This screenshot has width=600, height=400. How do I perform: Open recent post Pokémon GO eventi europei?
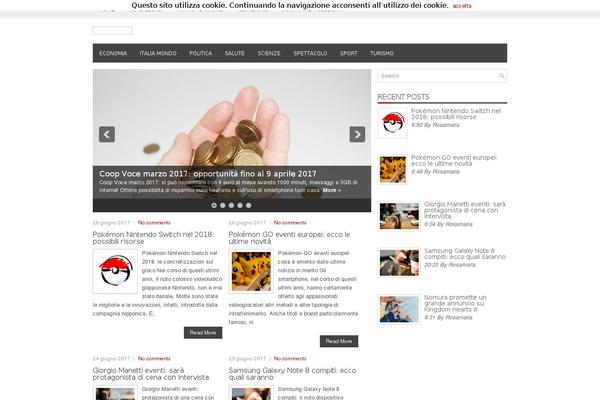click(x=454, y=160)
